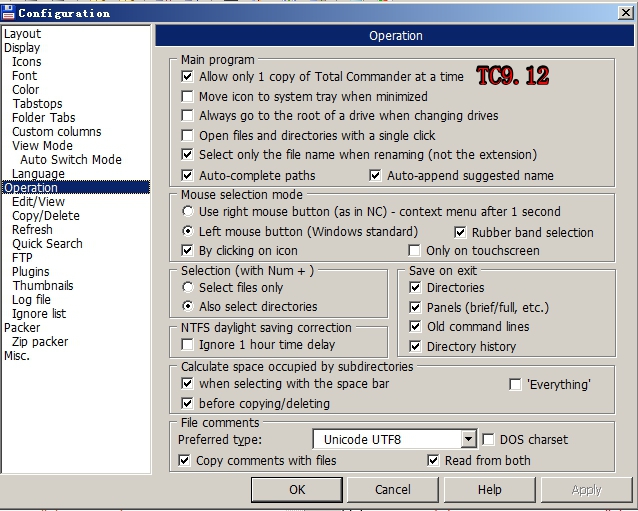Enable Open files with a single click
Image resolution: width=638 pixels, height=511 pixels.
(187, 135)
